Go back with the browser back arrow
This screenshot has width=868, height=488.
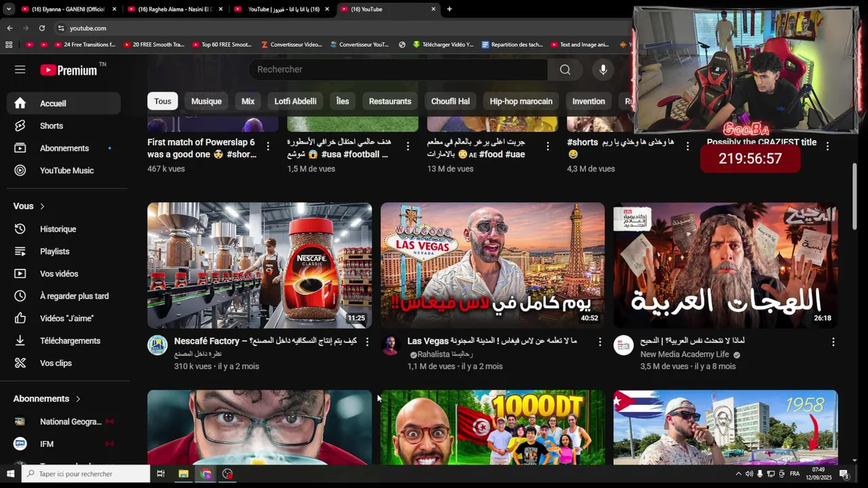point(9,28)
